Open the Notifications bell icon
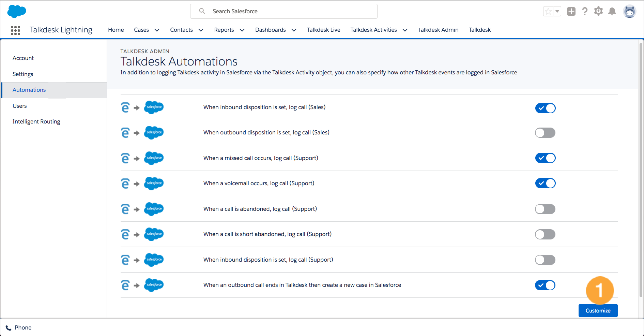 (612, 11)
